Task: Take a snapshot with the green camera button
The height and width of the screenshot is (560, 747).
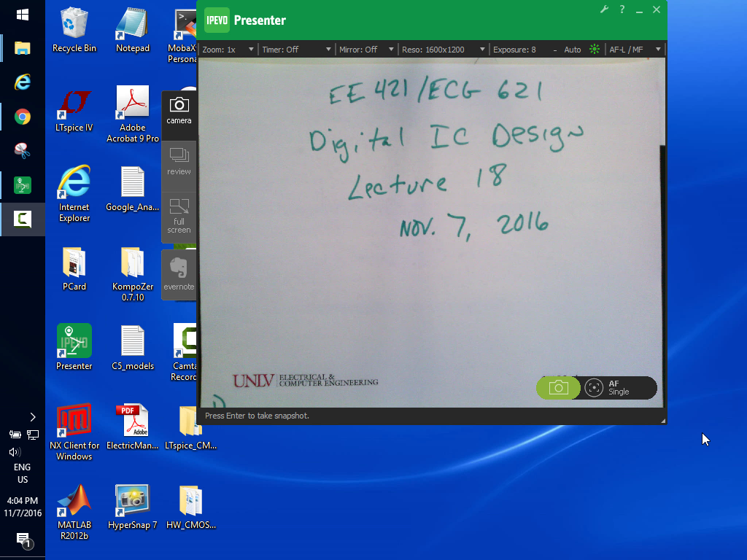Action: click(558, 388)
